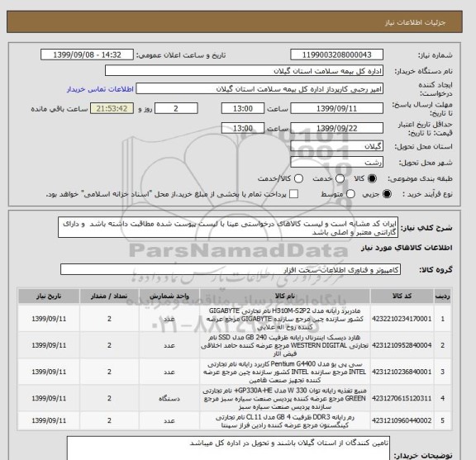Image resolution: width=476 pixels, height=460 pixels.
Task: Click the GIGABYTE H310M-S2P2 motherboard name cell
Action: (x=285, y=319)
